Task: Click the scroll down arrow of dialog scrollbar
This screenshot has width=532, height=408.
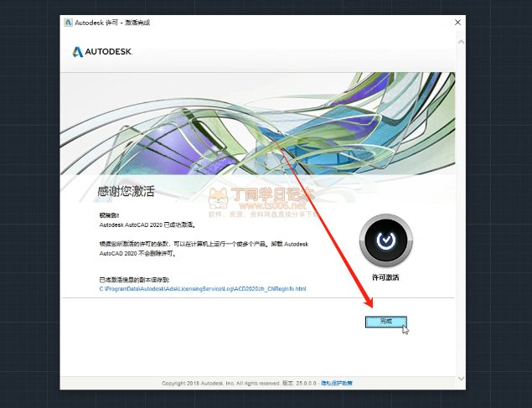Action: tap(461, 378)
